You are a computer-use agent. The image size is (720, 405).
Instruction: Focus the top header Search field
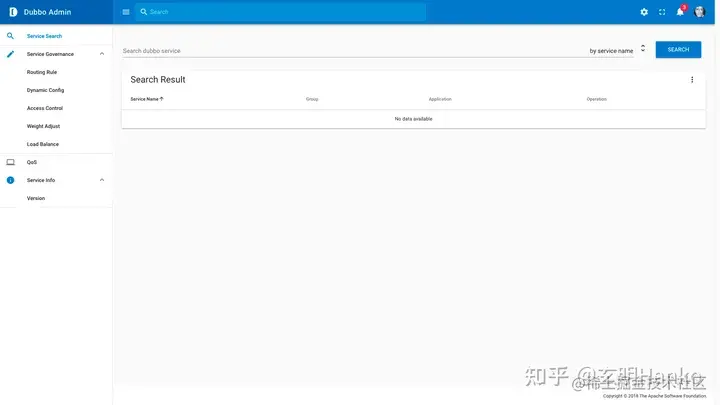(x=280, y=11)
